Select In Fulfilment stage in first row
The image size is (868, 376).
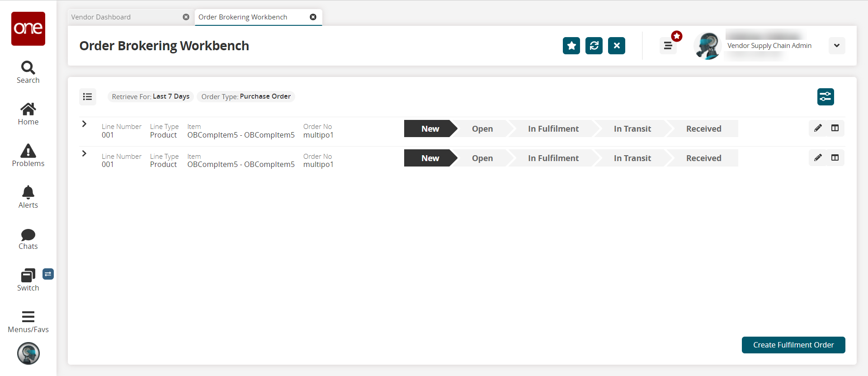pyautogui.click(x=553, y=129)
